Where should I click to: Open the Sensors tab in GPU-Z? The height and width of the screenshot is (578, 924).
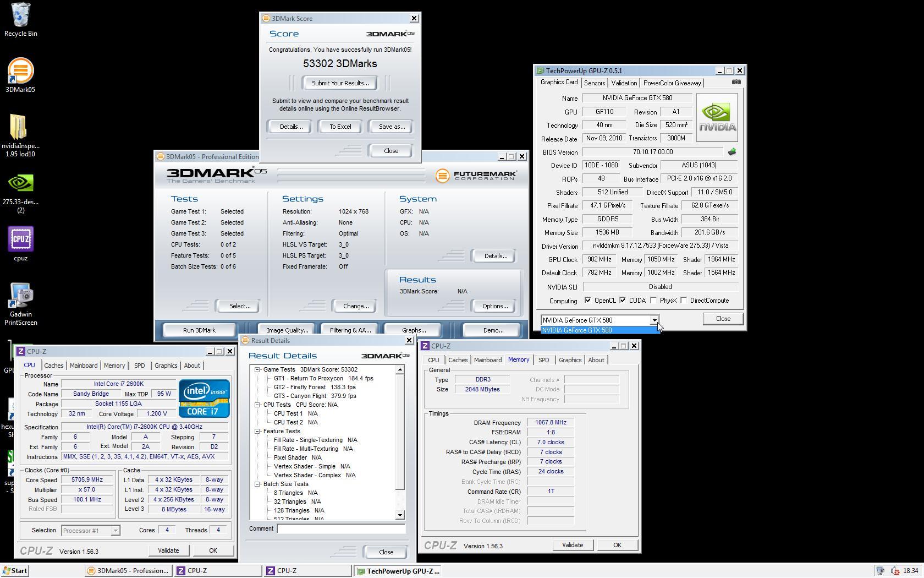(594, 83)
